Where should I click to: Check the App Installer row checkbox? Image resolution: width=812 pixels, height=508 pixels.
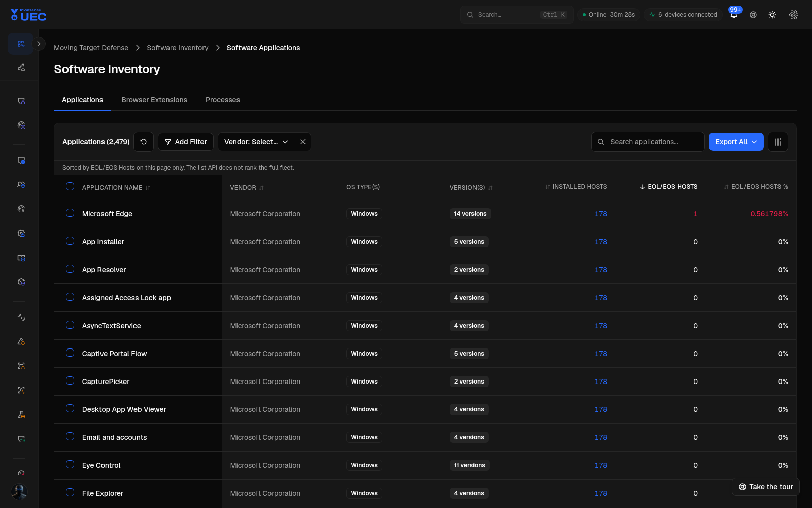70,241
